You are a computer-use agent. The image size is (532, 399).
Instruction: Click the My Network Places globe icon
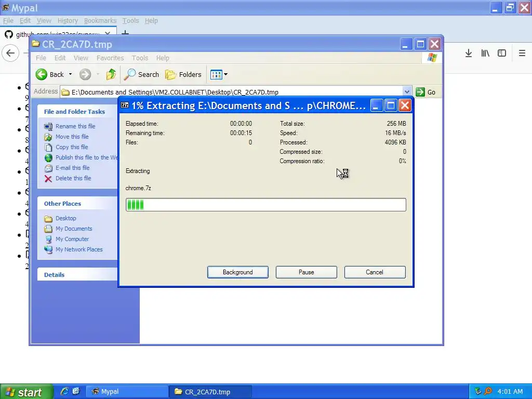(48, 250)
